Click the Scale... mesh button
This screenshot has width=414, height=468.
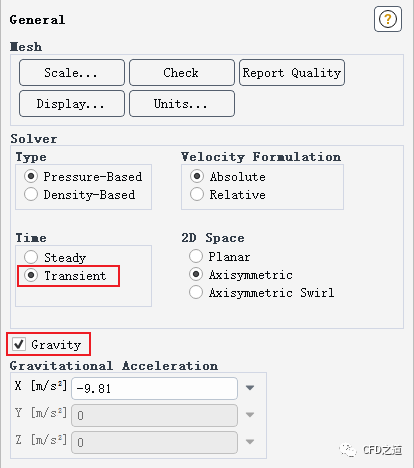tap(72, 73)
